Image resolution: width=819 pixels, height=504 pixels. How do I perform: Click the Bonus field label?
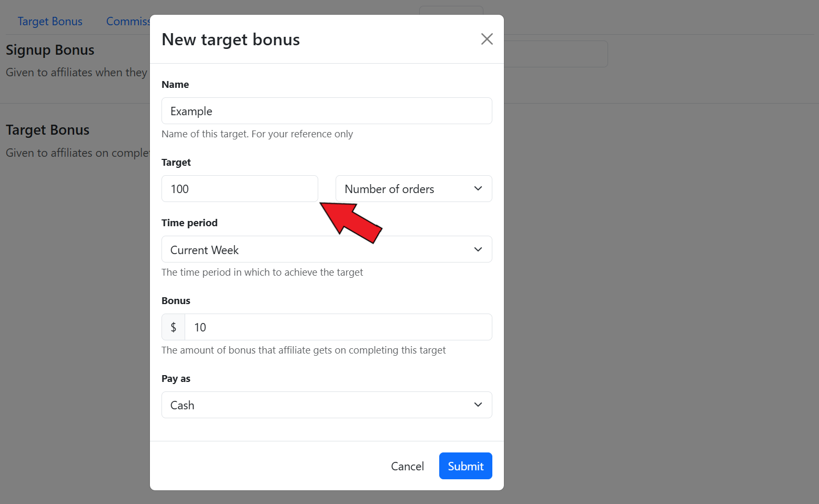[176, 301]
